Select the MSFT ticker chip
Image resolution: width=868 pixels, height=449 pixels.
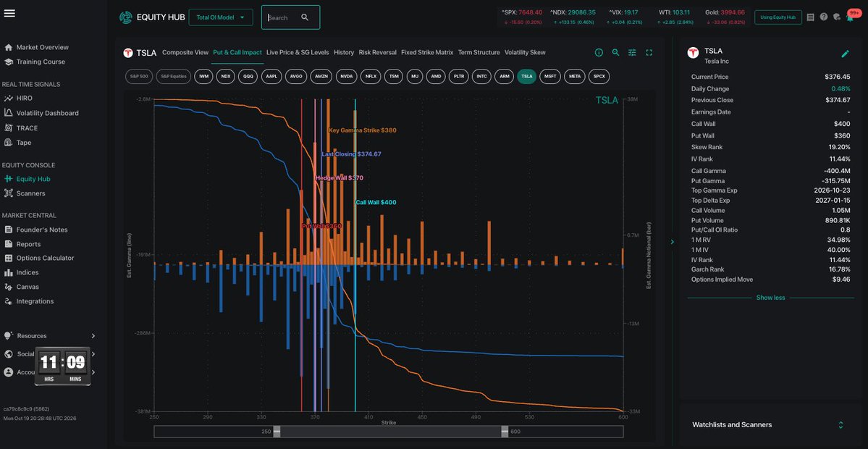tap(550, 76)
